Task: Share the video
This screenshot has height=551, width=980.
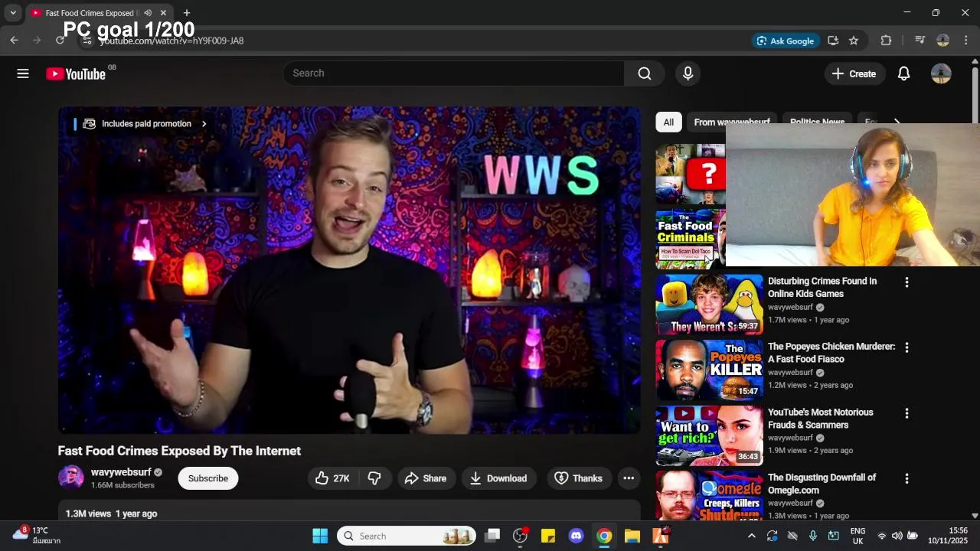Action: (426, 478)
